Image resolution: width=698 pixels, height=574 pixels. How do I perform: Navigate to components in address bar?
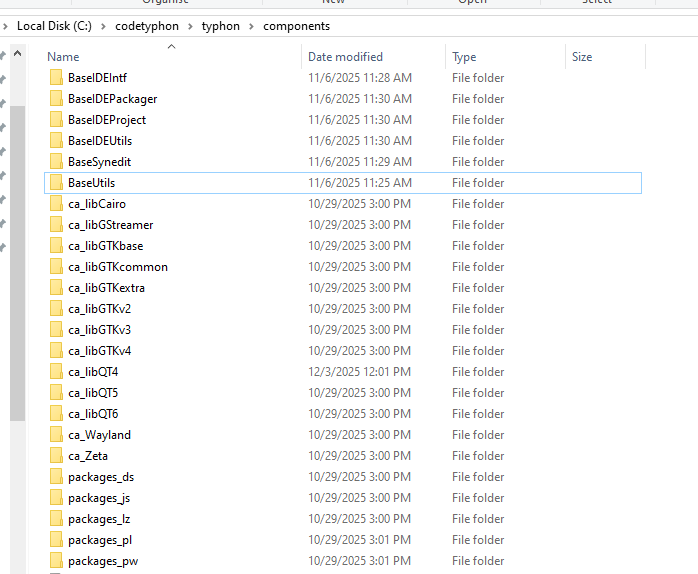[296, 26]
